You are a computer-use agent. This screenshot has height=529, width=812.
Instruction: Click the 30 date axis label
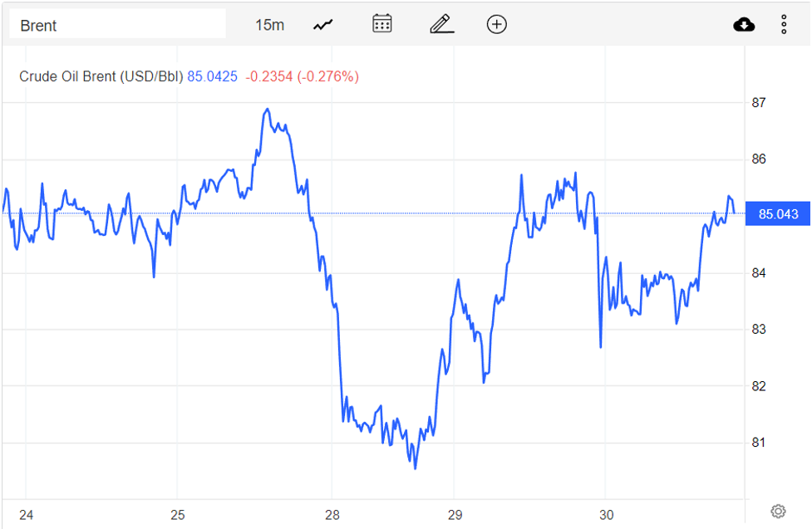pyautogui.click(x=606, y=515)
